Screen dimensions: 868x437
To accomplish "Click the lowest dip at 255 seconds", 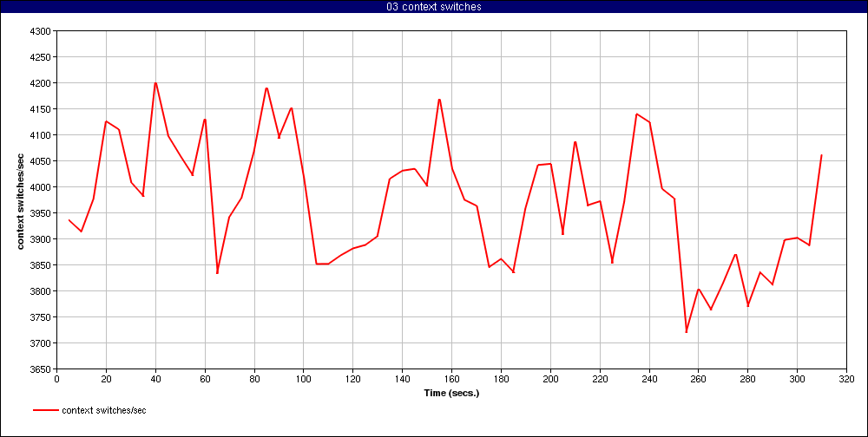I will pyautogui.click(x=687, y=331).
